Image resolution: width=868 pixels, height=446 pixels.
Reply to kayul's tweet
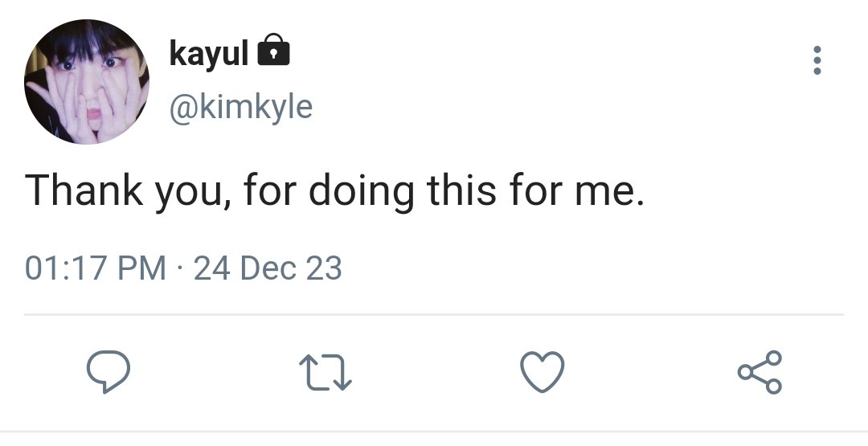pyautogui.click(x=108, y=372)
